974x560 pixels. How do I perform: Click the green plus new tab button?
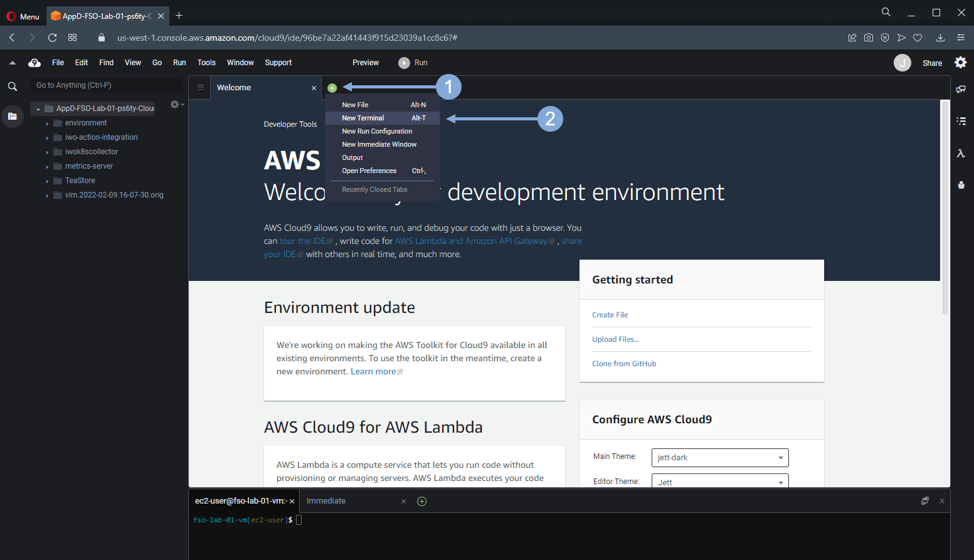(x=332, y=88)
